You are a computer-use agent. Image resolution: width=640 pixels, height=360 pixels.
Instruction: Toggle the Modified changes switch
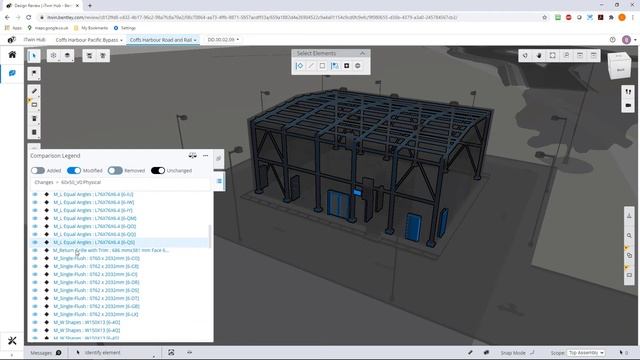74,171
